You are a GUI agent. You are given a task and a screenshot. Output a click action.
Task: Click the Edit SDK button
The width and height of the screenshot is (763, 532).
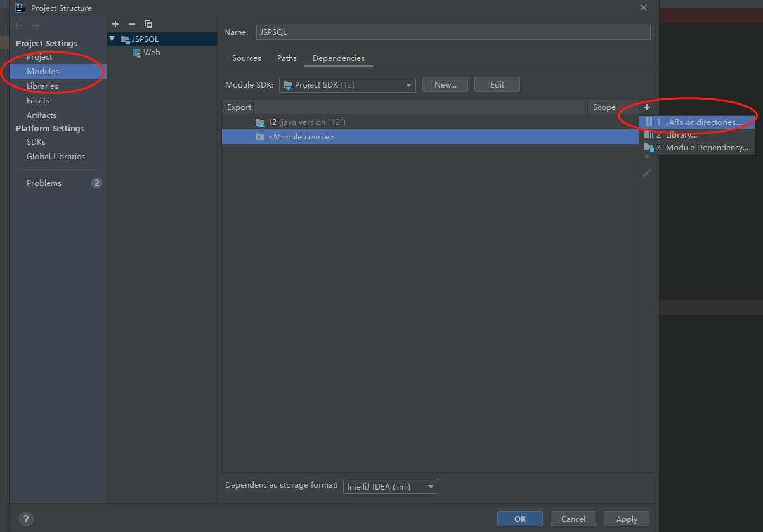pos(497,85)
